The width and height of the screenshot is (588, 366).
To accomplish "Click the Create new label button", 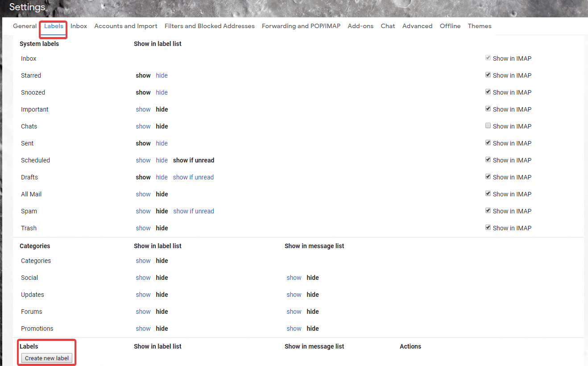I will click(x=46, y=358).
